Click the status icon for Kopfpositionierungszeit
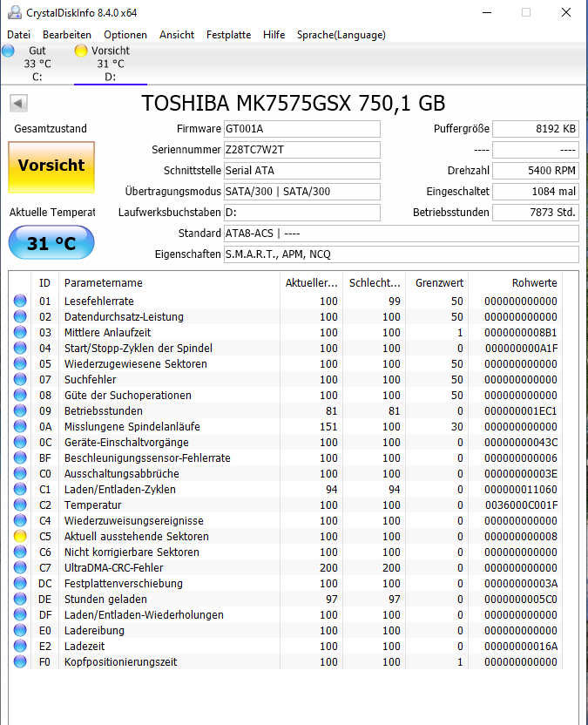 [x=20, y=662]
